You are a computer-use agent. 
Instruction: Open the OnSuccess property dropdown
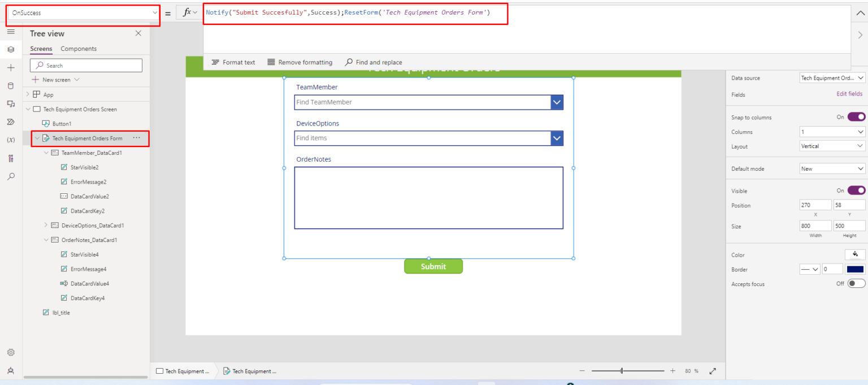pyautogui.click(x=83, y=12)
